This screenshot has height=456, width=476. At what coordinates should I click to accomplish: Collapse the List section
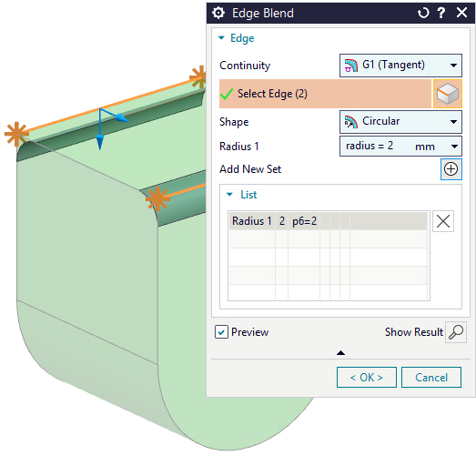[x=229, y=194]
